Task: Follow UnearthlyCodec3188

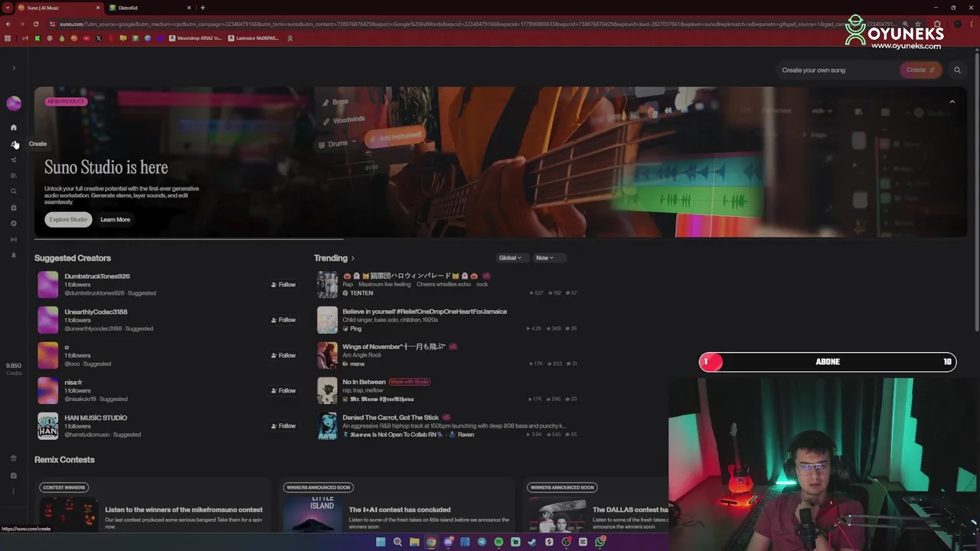Action: click(x=283, y=320)
